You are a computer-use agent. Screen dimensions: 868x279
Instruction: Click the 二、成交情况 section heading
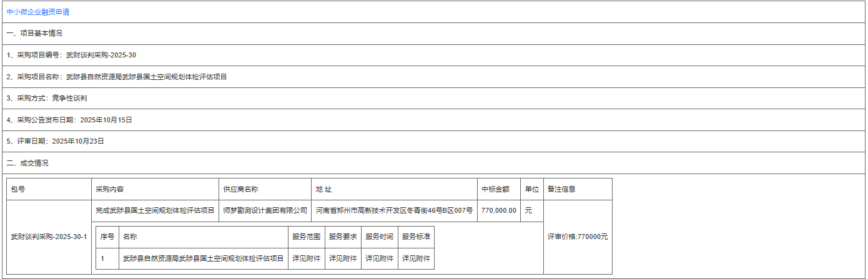click(27, 163)
